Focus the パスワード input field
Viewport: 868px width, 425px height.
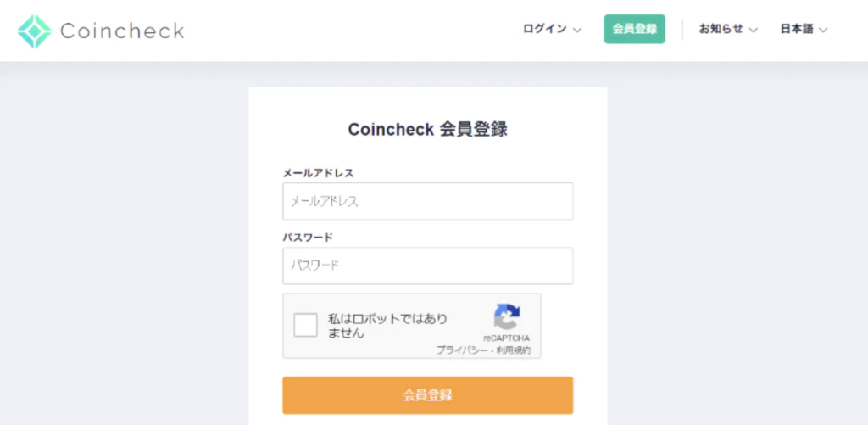tap(427, 266)
